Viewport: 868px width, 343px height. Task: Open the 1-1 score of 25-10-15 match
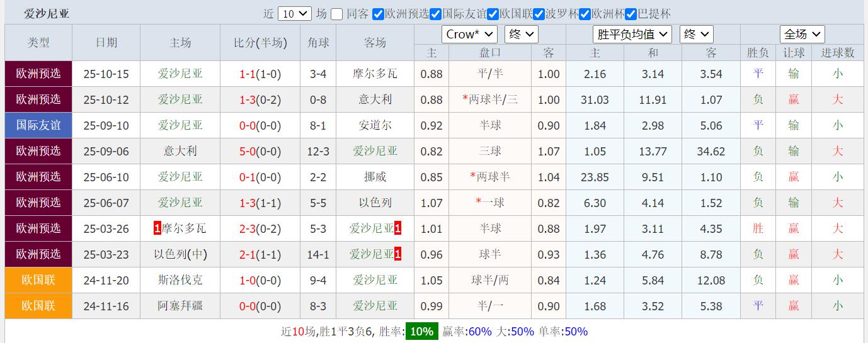pos(247,74)
